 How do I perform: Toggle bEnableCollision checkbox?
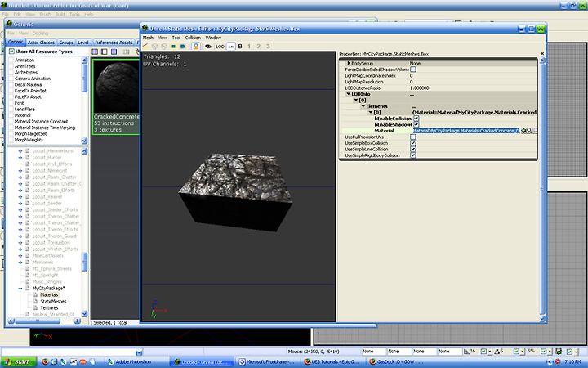[416, 119]
